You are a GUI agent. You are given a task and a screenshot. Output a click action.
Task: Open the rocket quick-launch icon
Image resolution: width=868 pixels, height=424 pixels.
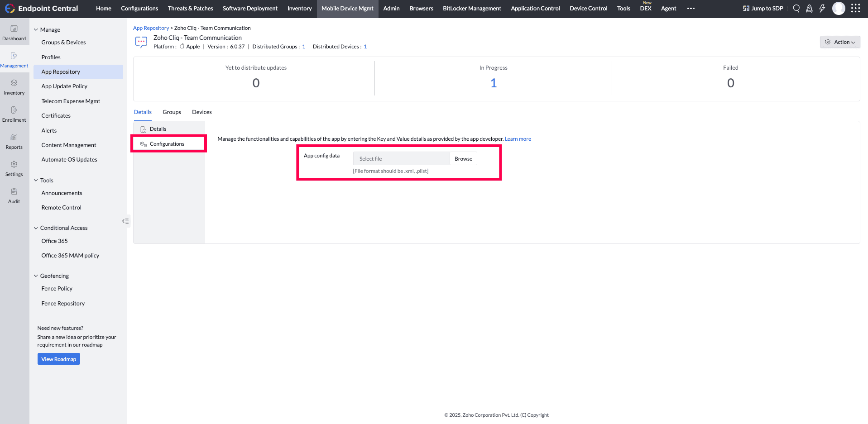[809, 9]
